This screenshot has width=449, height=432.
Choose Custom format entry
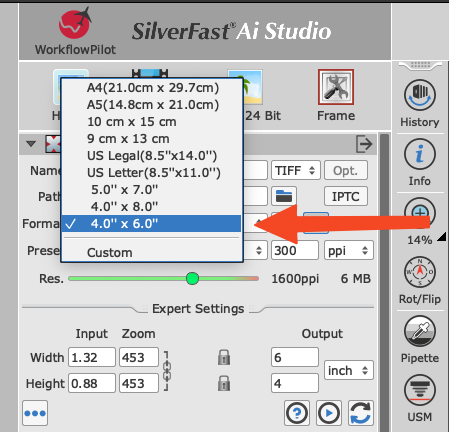pyautogui.click(x=151, y=252)
